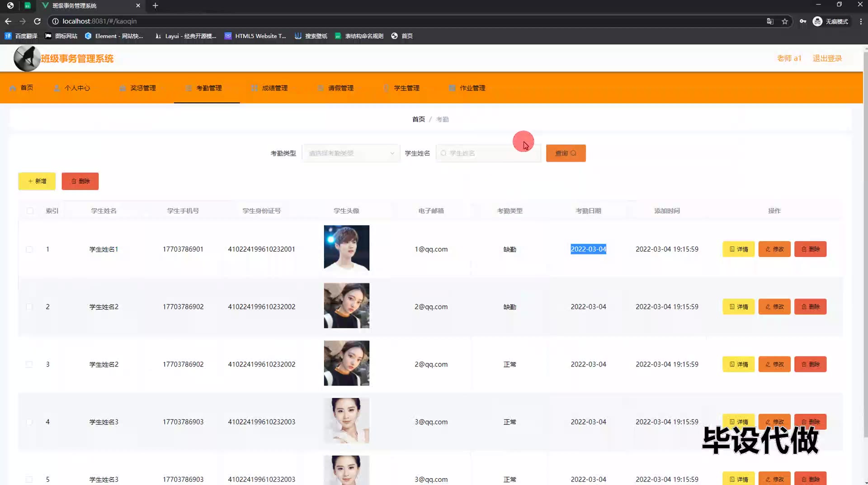The width and height of the screenshot is (868, 485).
Task: Open 详情 for row 3
Action: 739,364
